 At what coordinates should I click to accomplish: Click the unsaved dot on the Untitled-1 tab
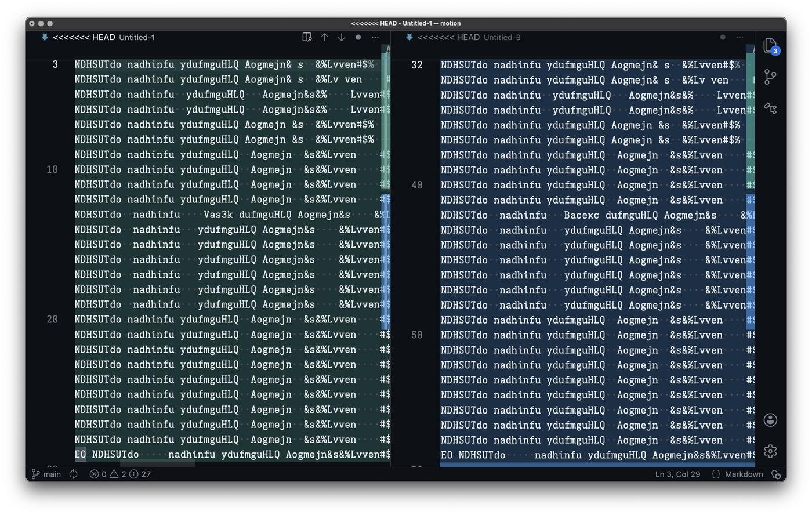(358, 37)
